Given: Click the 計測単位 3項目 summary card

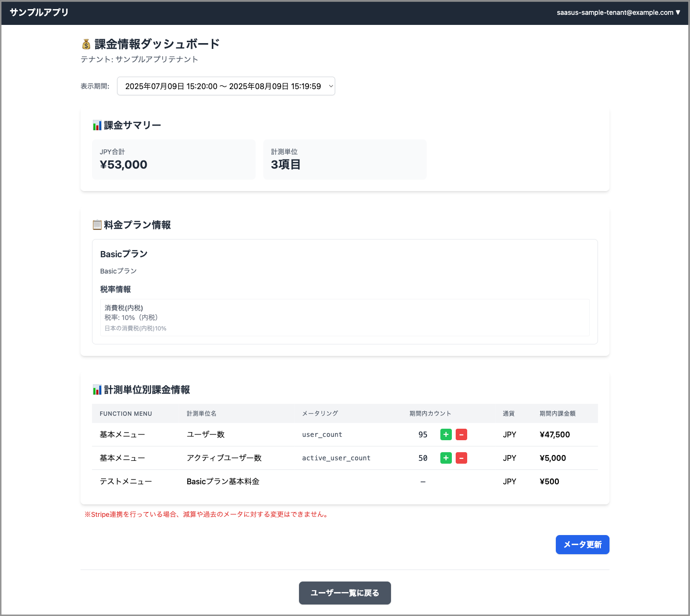Looking at the screenshot, I should (345, 160).
